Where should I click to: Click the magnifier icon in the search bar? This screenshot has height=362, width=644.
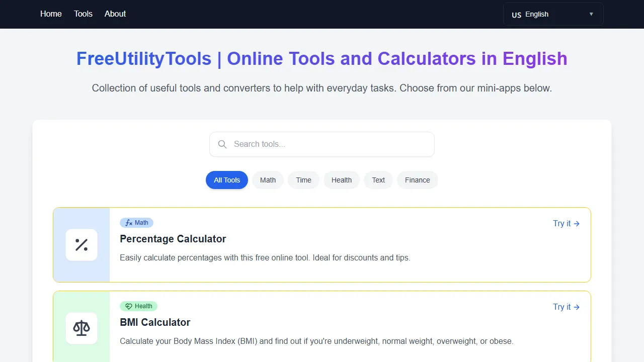pyautogui.click(x=222, y=144)
